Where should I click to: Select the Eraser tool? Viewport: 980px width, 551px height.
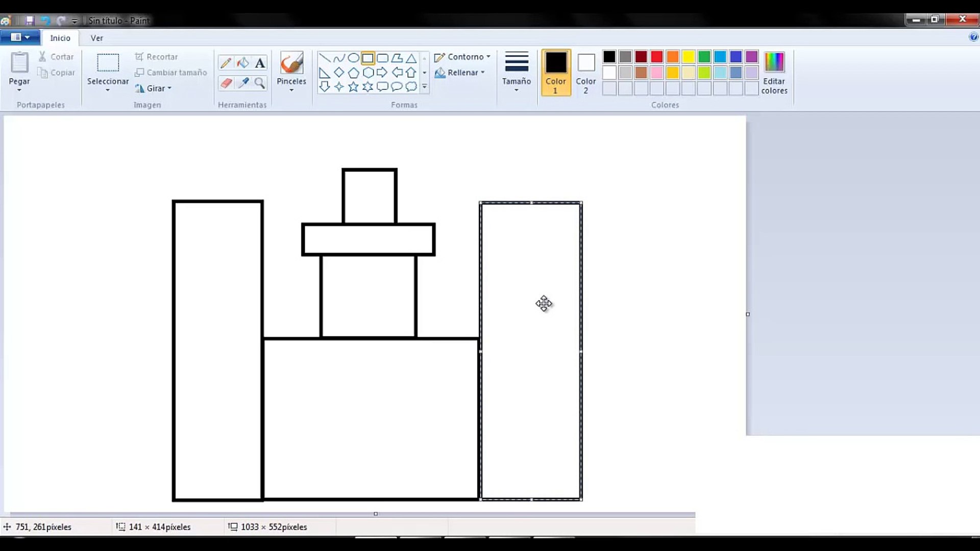click(x=226, y=83)
